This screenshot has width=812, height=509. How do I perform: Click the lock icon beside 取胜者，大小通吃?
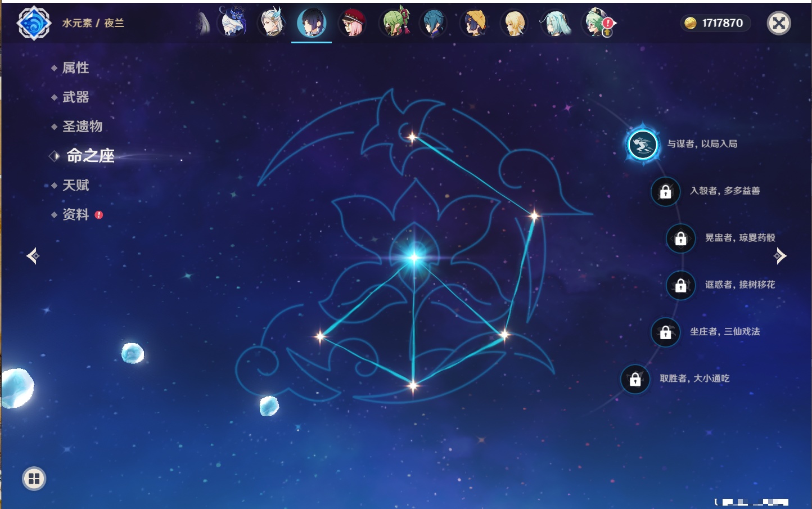pos(635,379)
